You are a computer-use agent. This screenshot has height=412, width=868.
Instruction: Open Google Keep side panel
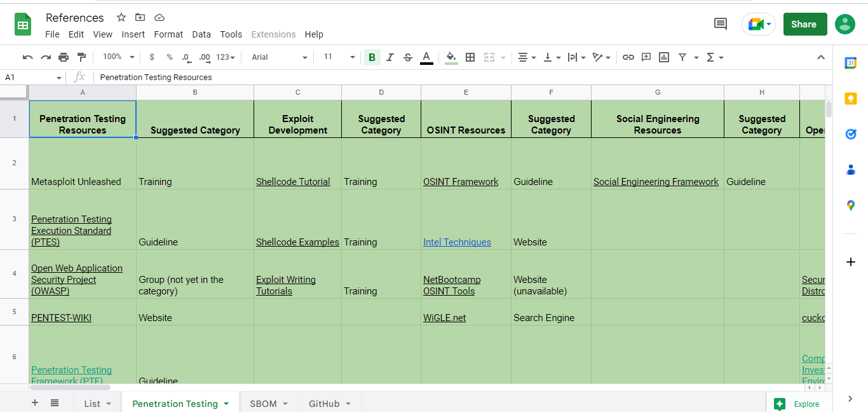tap(851, 99)
